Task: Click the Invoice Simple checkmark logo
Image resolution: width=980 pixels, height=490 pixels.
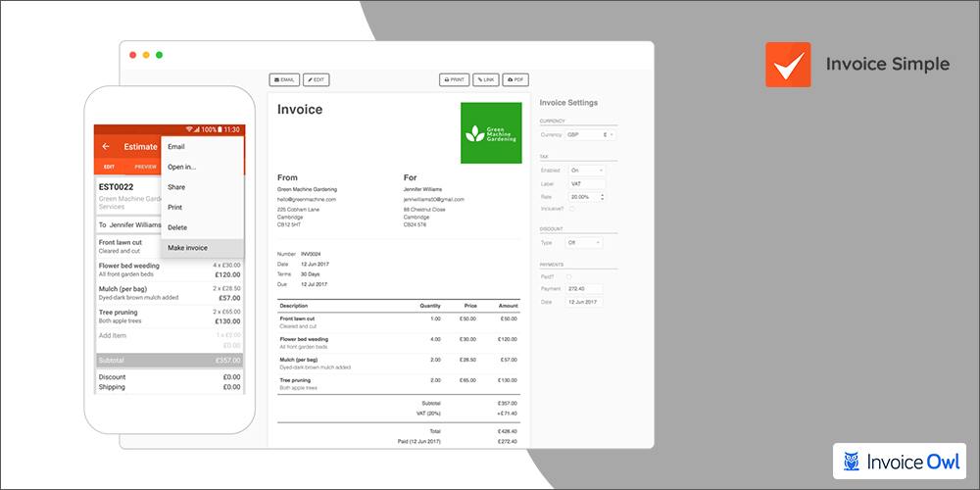Action: (787, 65)
